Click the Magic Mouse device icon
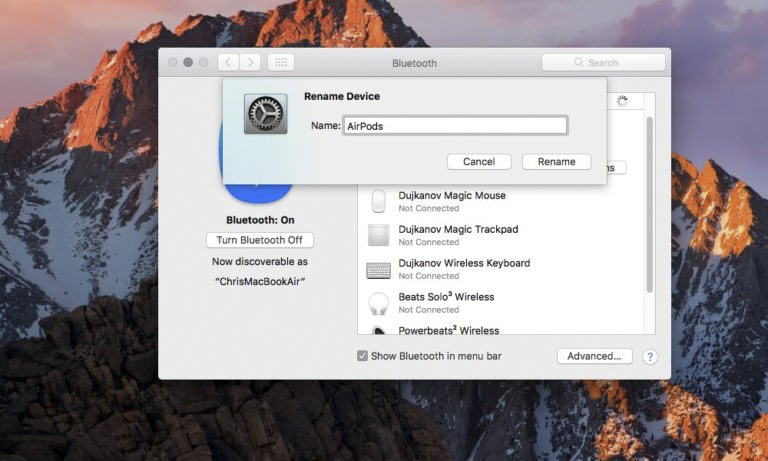The height and width of the screenshot is (461, 768). [x=378, y=201]
